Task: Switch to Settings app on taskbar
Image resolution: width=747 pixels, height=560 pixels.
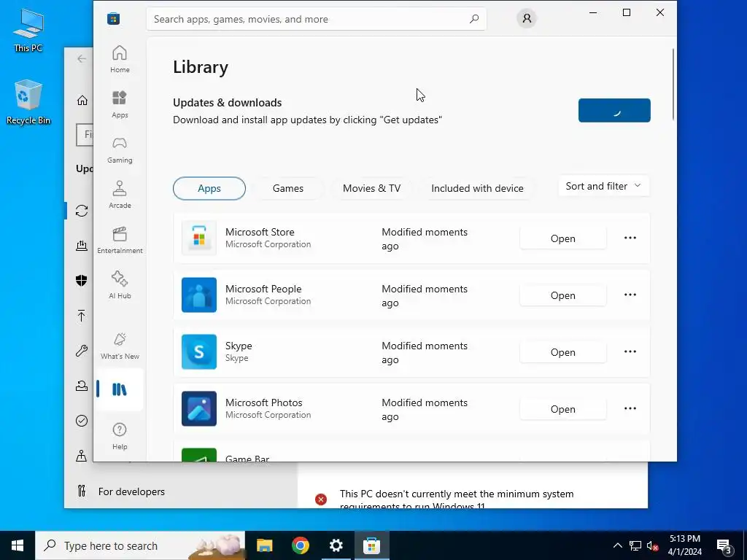Action: [336, 545]
